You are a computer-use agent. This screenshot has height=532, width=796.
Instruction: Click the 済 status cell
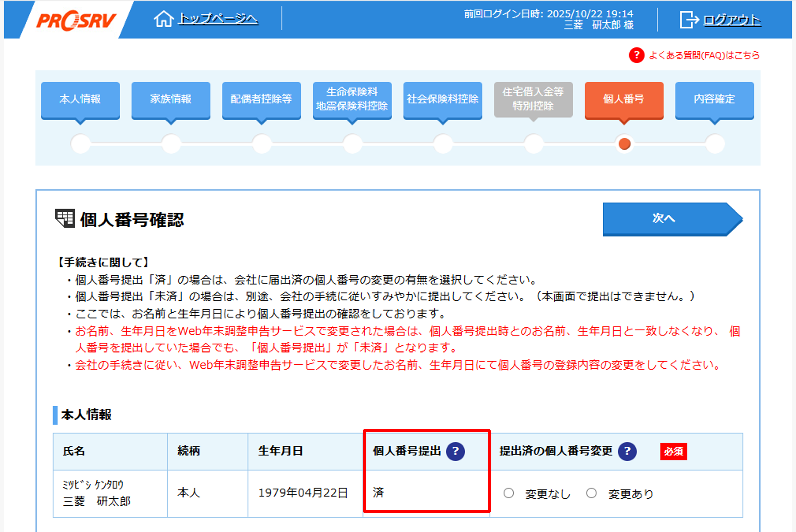point(427,493)
